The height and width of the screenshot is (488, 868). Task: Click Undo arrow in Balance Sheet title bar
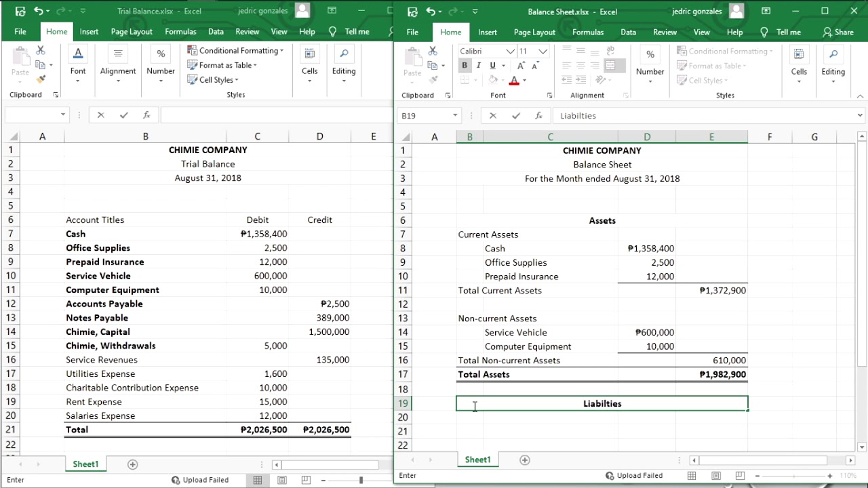(x=431, y=12)
